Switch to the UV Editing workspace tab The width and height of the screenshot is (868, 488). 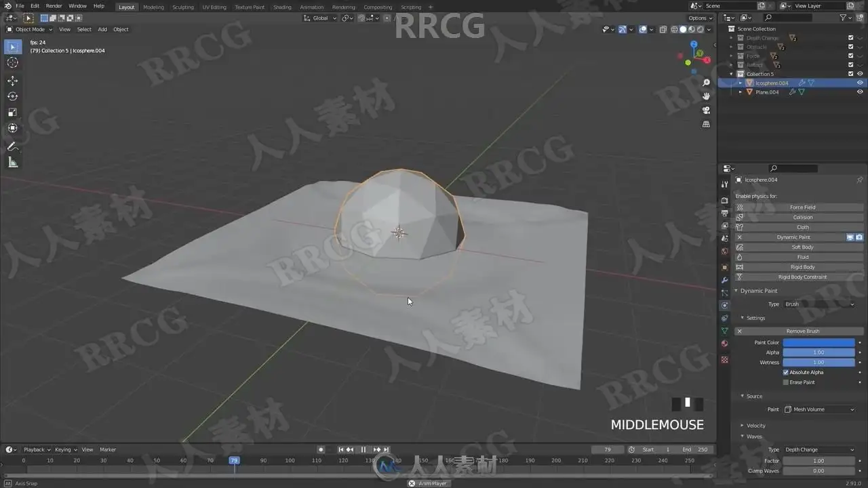(x=214, y=7)
